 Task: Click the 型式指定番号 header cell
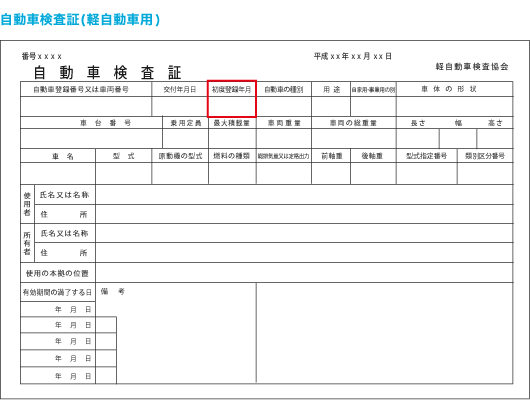427,156
